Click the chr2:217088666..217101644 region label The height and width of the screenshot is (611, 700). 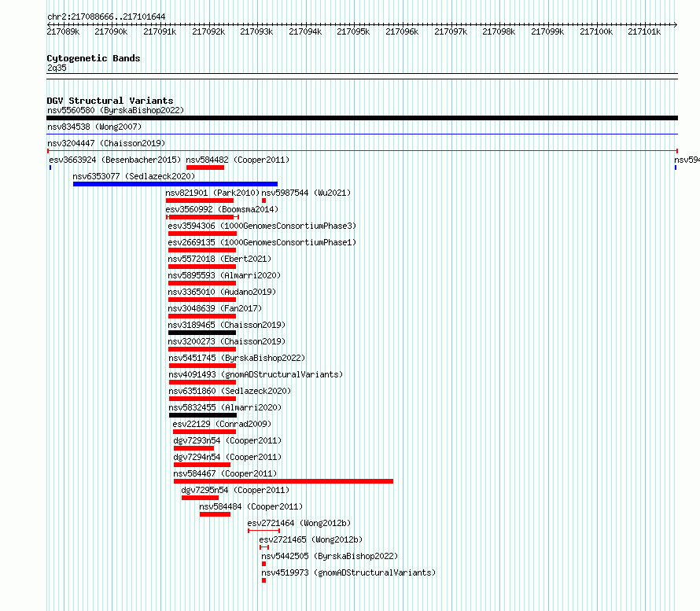click(106, 17)
